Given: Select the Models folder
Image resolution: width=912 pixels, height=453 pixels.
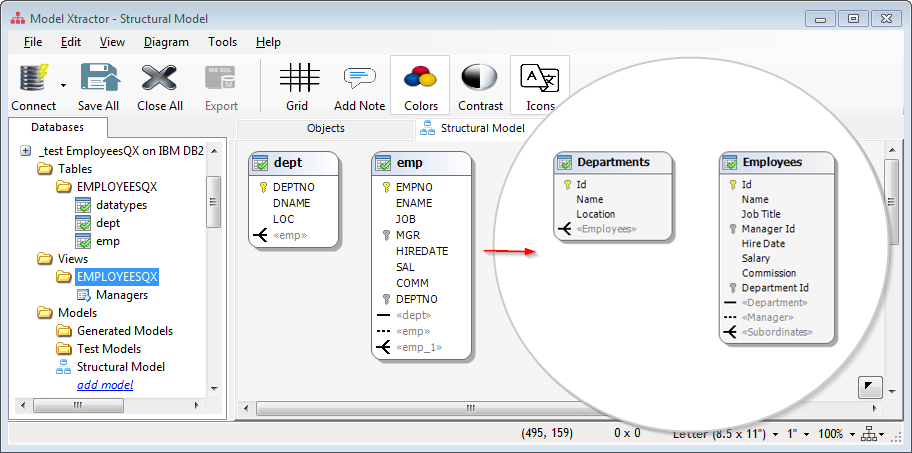Looking at the screenshot, I should [77, 313].
